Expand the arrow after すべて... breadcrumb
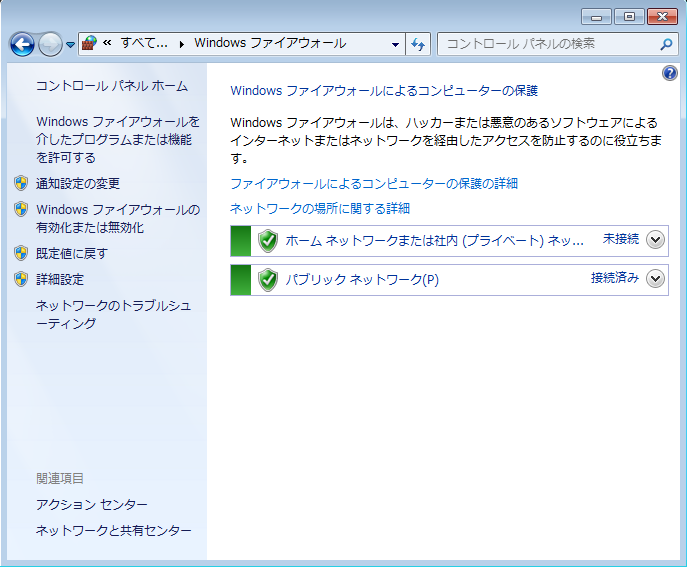The width and height of the screenshot is (687, 567). coord(181,44)
